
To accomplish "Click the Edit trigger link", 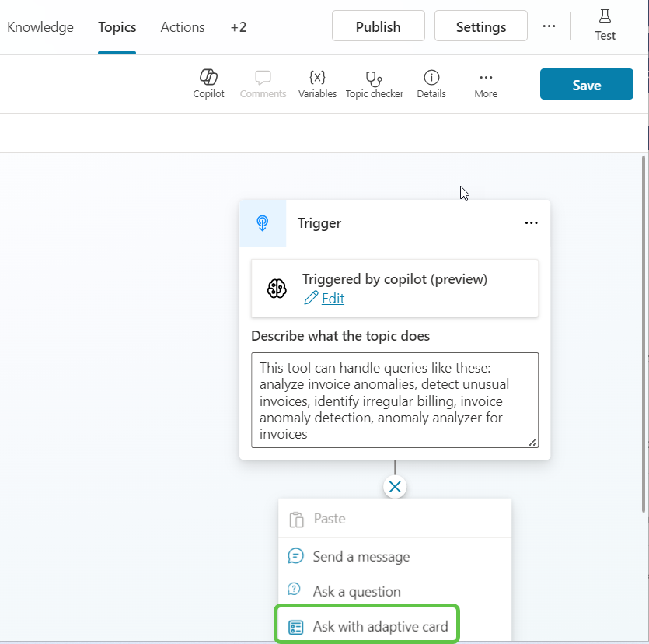I will (x=333, y=298).
